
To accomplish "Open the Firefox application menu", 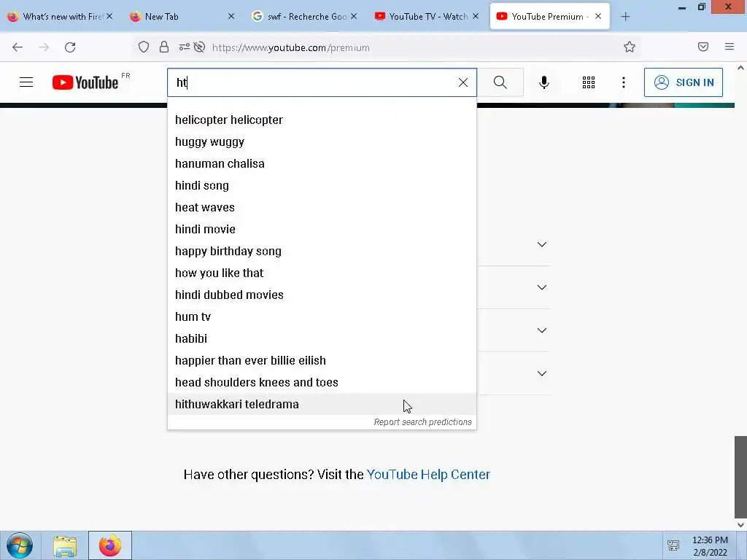I will [729, 47].
